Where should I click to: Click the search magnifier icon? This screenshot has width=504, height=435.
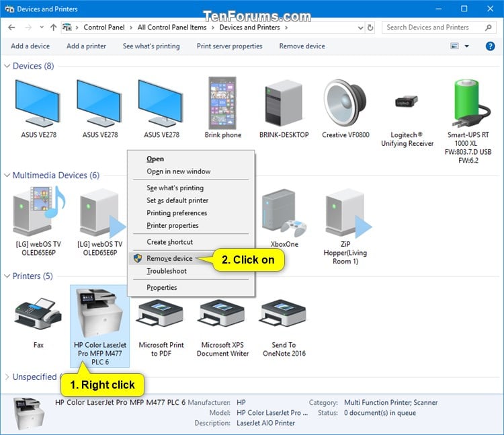click(489, 28)
